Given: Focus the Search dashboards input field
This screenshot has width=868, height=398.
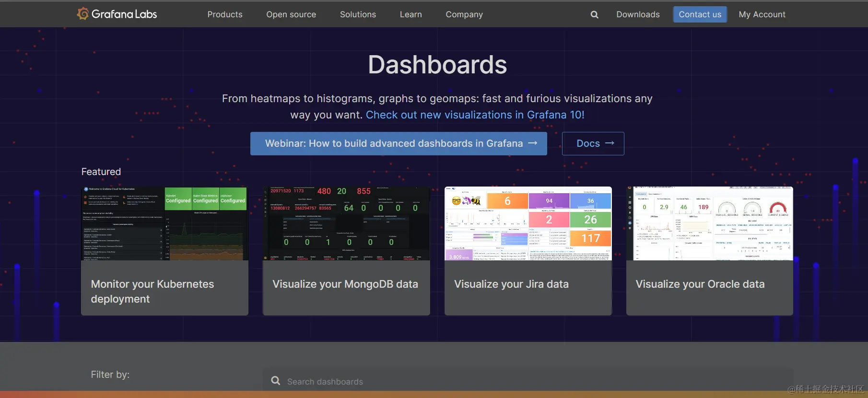Looking at the screenshot, I should coord(528,381).
